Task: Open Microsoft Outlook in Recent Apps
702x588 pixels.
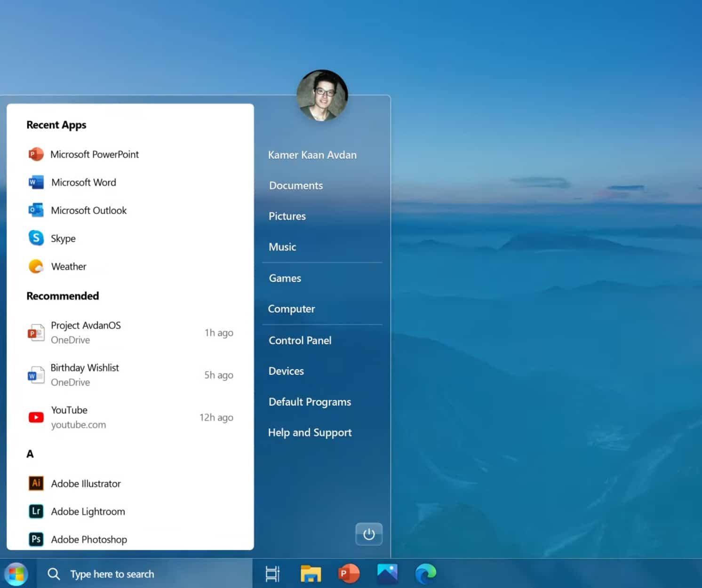Action: tap(88, 210)
